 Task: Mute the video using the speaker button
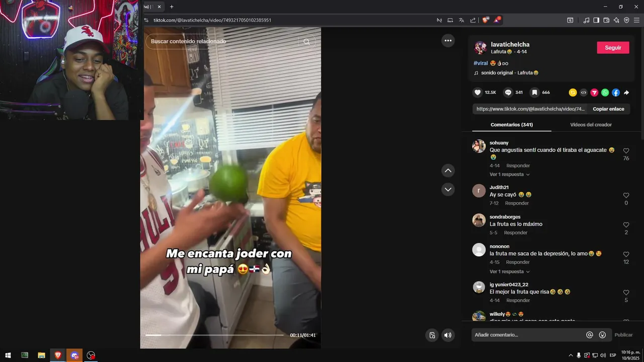coord(448,335)
